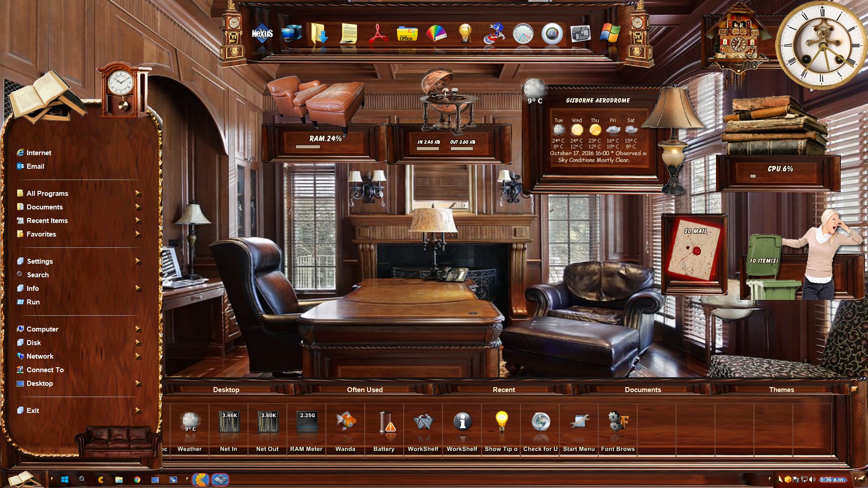Expand the Settings submenu arrow

tap(138, 261)
